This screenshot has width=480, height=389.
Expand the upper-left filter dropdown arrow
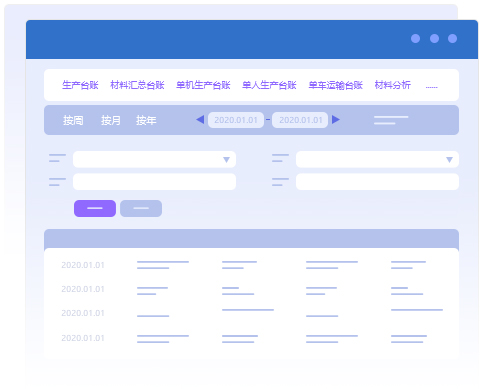[x=226, y=160]
